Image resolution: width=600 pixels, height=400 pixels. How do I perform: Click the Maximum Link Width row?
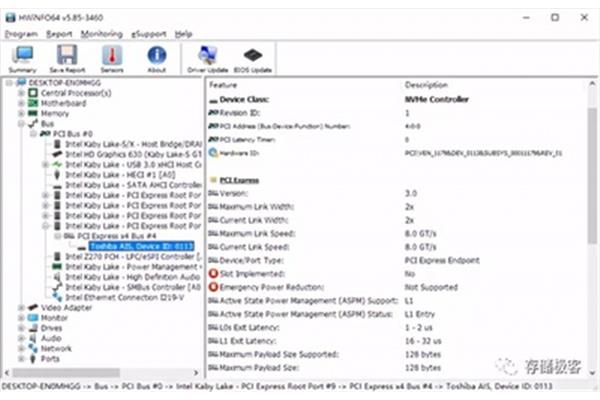[396, 207]
